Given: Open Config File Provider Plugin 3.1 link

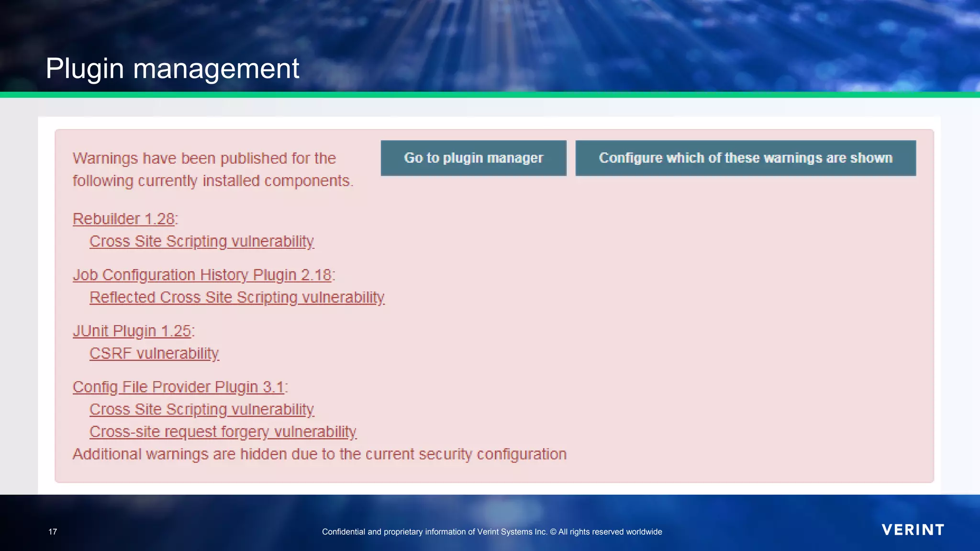Looking at the screenshot, I should pos(178,387).
